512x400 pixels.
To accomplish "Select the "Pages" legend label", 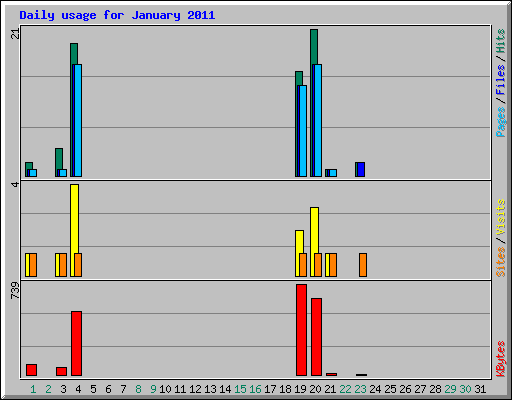I will click(500, 122).
